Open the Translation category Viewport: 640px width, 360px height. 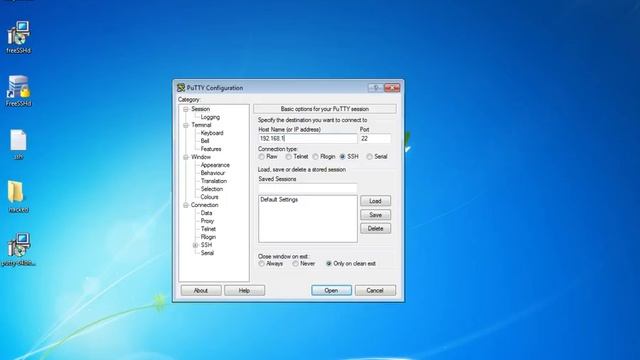pyautogui.click(x=214, y=181)
